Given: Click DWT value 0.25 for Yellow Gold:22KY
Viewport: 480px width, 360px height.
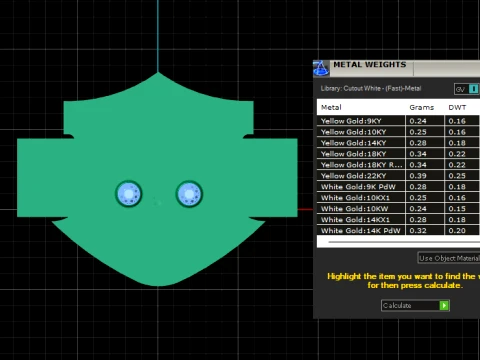Looking at the screenshot, I should [x=457, y=176].
